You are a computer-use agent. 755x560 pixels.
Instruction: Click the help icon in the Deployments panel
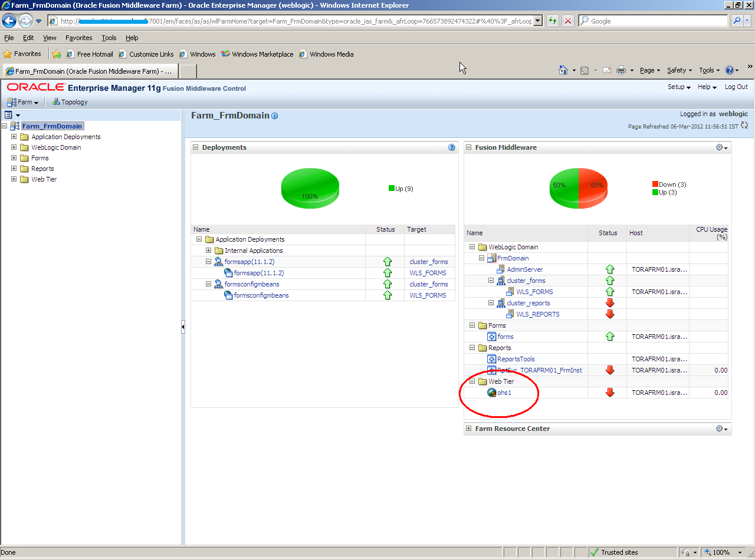click(x=451, y=147)
